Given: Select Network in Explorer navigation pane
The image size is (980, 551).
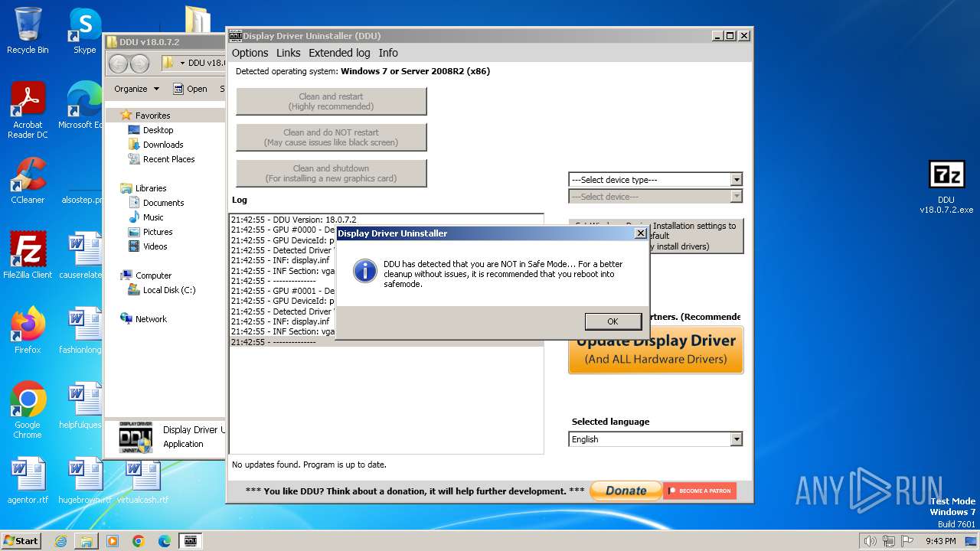Looking at the screenshot, I should pos(151,319).
